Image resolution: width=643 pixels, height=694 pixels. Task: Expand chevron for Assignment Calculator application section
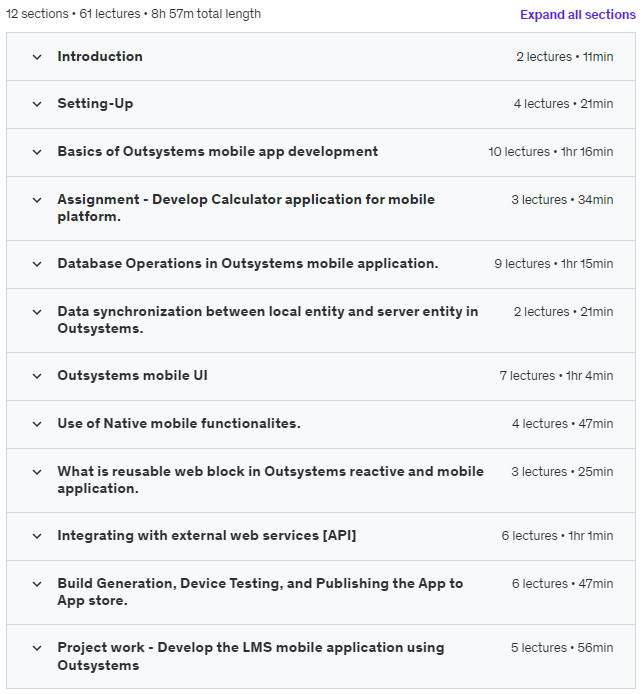point(37,200)
